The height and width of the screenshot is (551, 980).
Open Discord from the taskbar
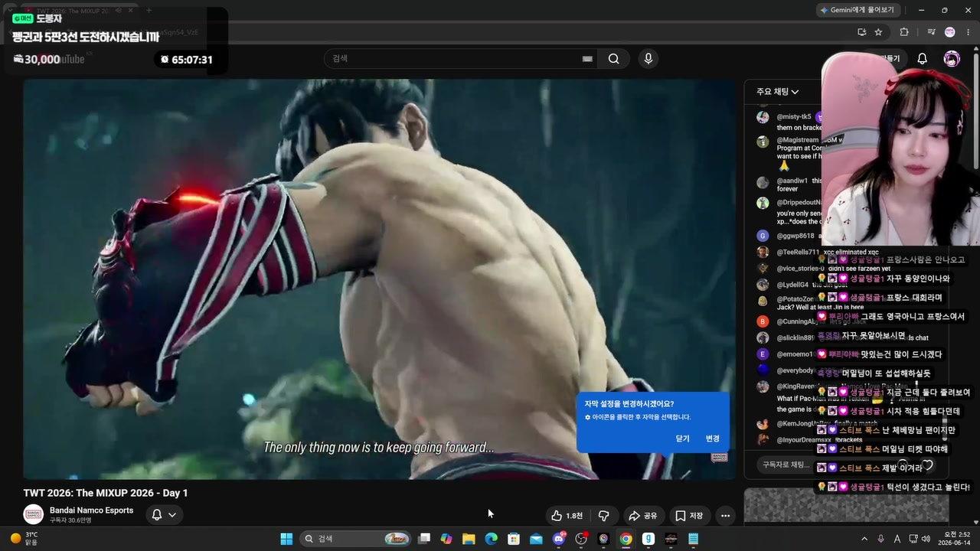(x=558, y=539)
